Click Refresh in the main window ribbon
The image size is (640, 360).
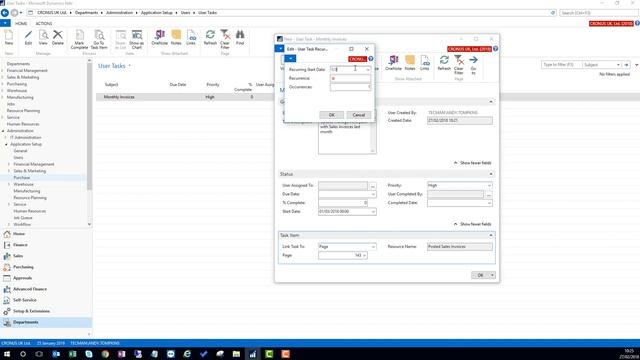(210, 37)
